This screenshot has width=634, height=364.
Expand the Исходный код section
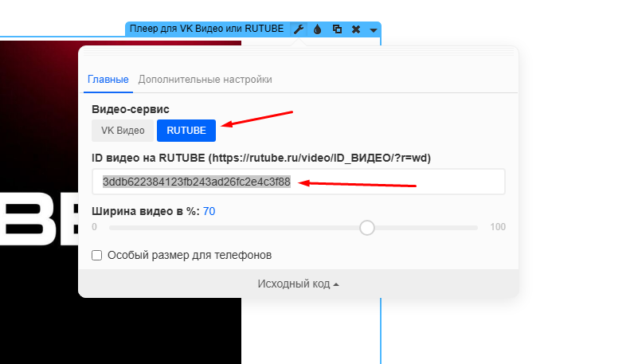pyautogui.click(x=298, y=284)
